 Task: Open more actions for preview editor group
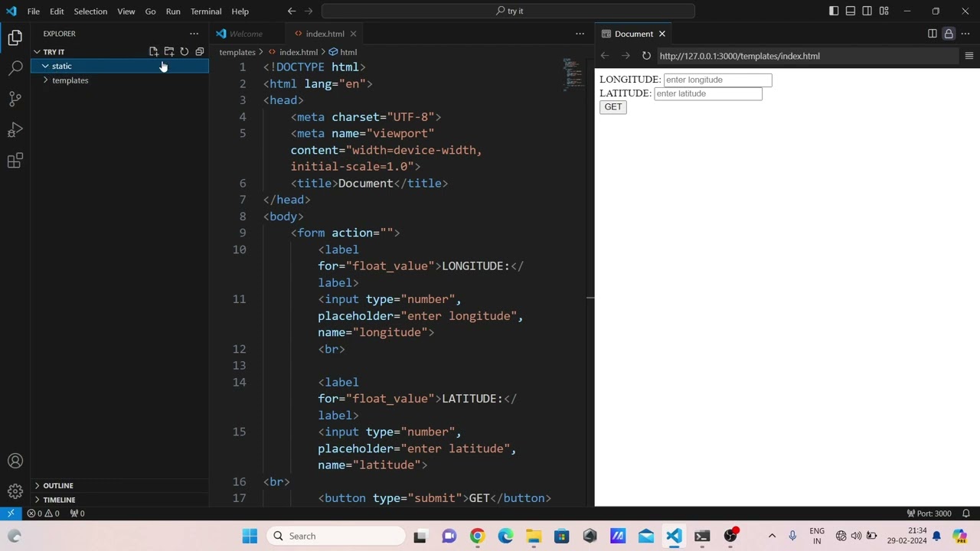point(965,34)
